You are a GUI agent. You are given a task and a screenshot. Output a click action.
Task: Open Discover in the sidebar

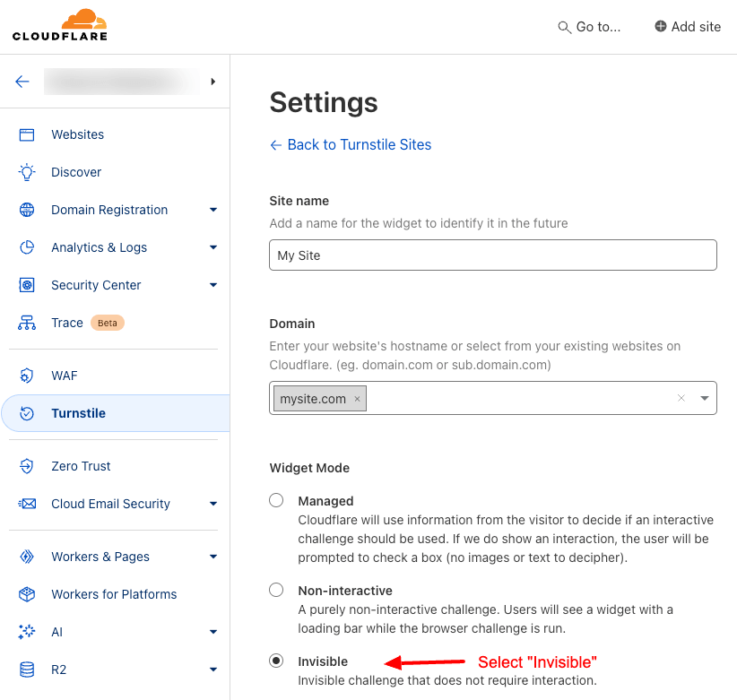tap(76, 172)
